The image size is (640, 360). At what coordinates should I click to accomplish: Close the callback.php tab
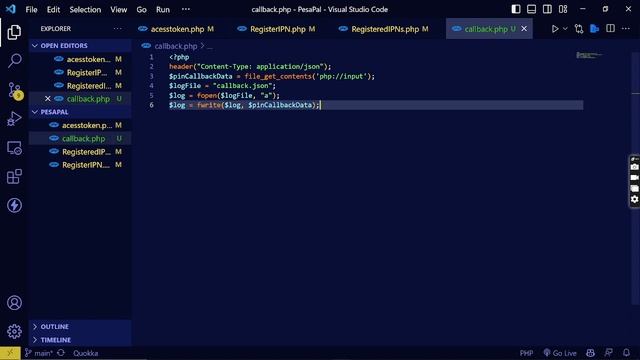(x=524, y=29)
